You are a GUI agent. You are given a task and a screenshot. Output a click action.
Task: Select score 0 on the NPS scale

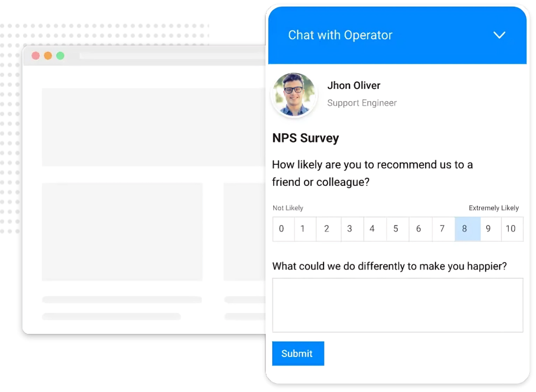point(283,229)
